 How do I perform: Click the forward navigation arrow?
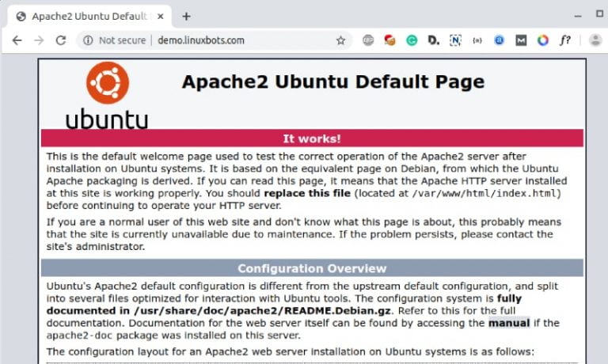click(39, 40)
